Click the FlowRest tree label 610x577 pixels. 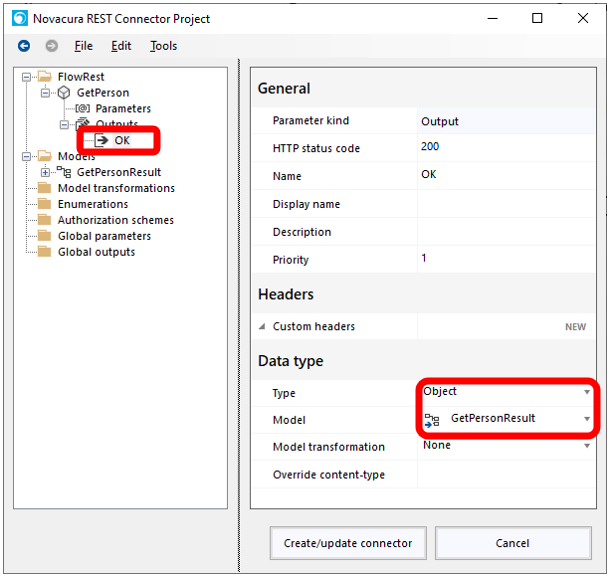(x=81, y=77)
